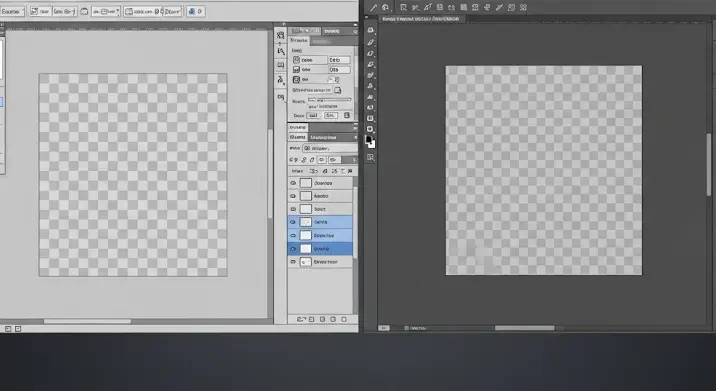Click the left outlined button at the bottom of the upper panel
Image resolution: width=716 pixels, height=391 pixels.
[x=313, y=116]
